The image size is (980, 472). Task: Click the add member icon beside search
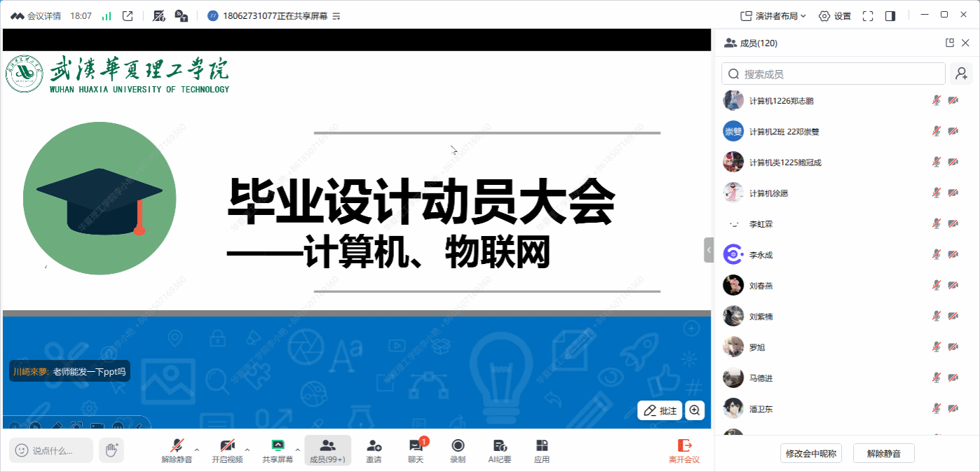click(961, 74)
